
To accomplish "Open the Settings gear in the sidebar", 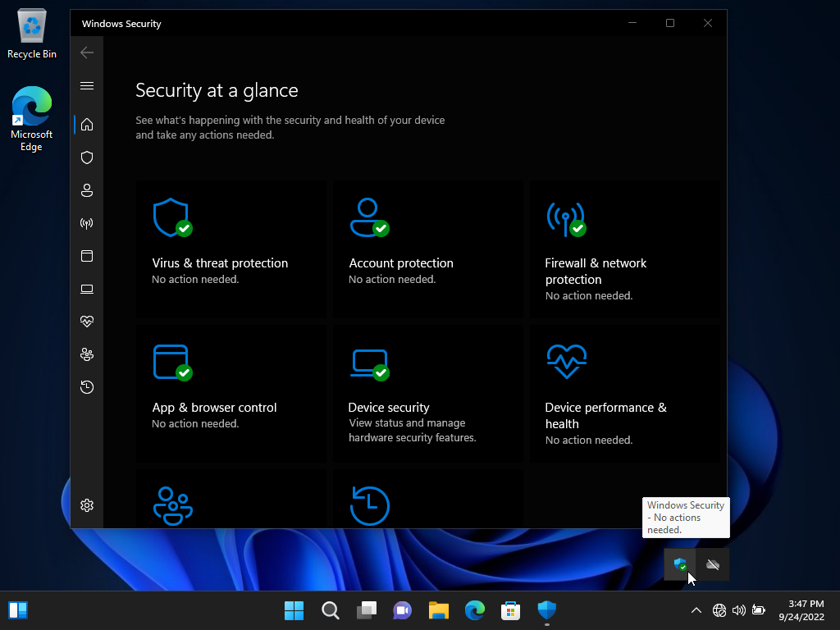I will pos(87,505).
